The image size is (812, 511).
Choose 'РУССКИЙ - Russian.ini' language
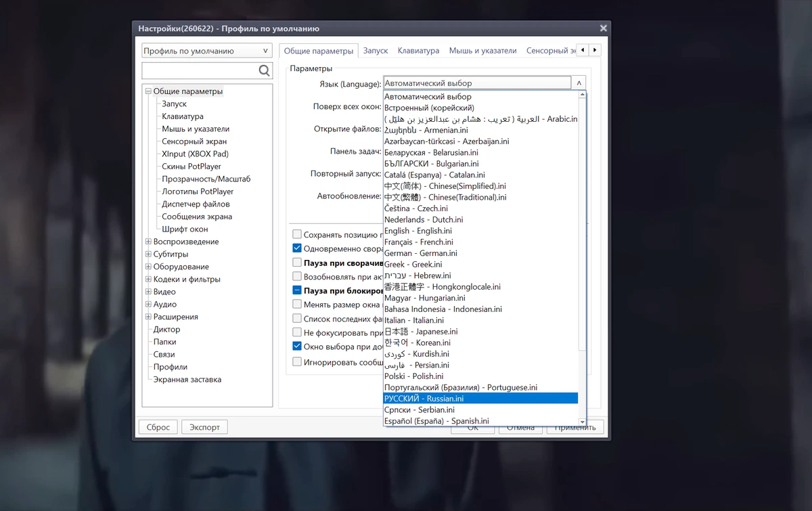coord(481,399)
